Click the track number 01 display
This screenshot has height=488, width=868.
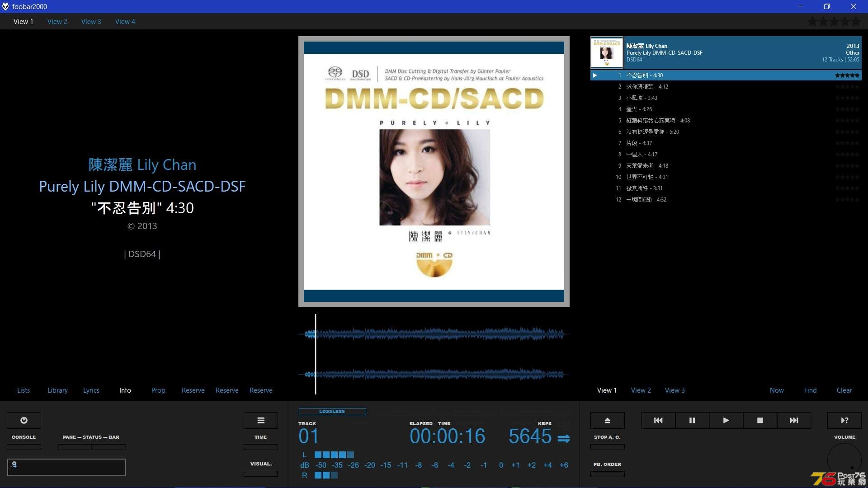pos(309,436)
